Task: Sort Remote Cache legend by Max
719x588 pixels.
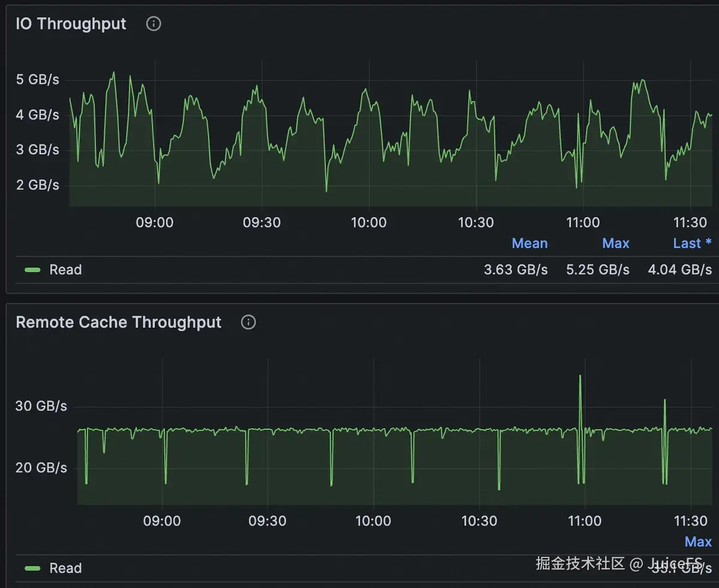Action: point(698,542)
